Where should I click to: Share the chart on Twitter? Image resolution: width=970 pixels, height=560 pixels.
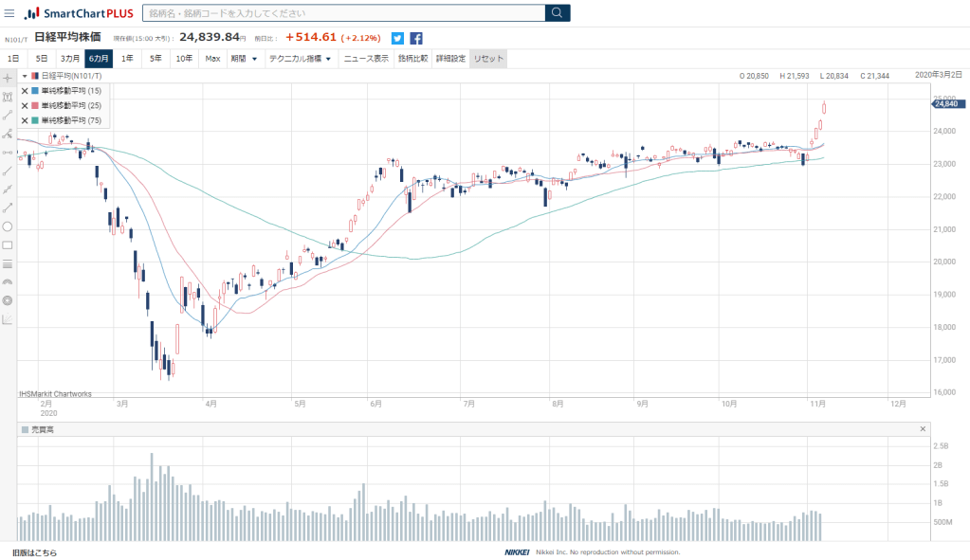397,39
